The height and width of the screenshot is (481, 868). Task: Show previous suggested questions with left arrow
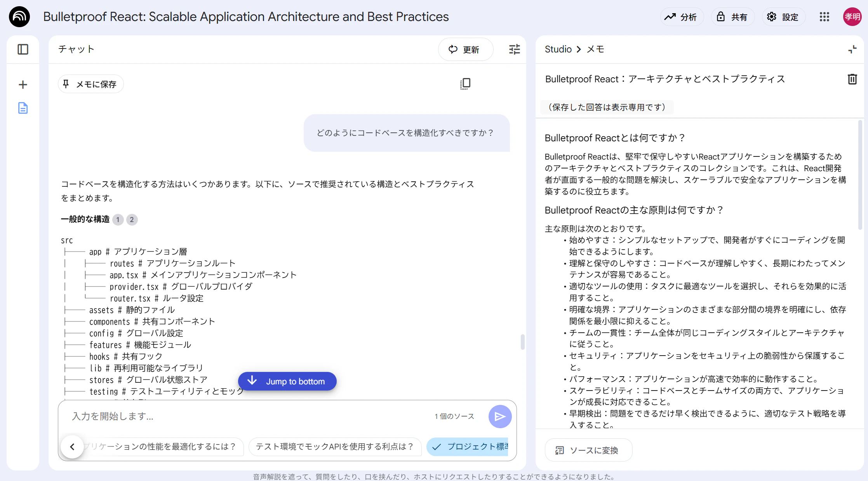72,446
